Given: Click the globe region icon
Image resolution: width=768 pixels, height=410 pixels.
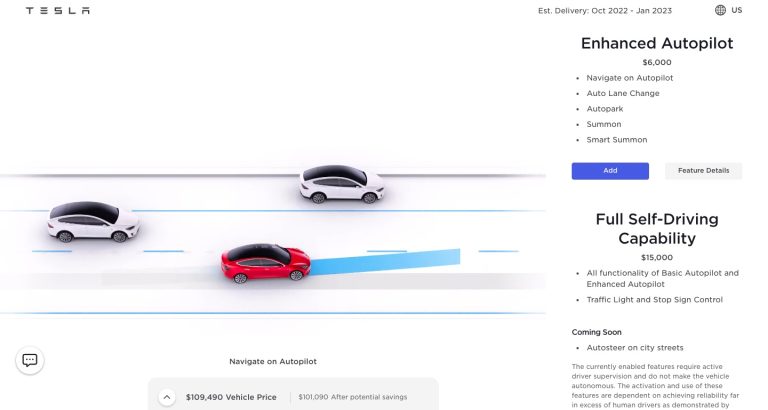Looking at the screenshot, I should click(x=720, y=10).
